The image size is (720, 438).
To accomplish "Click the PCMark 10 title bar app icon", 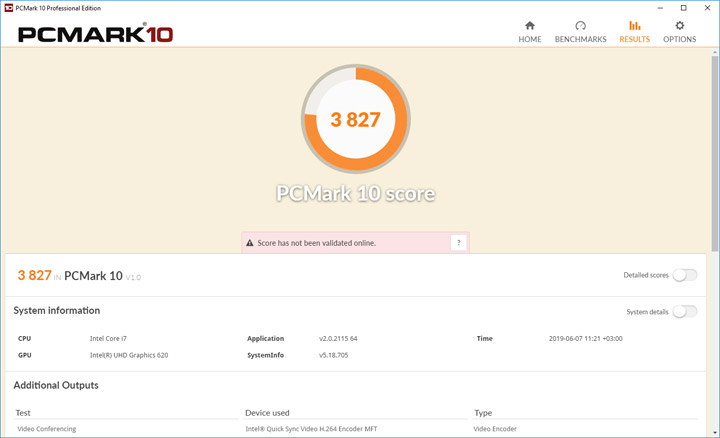I will coord(8,8).
